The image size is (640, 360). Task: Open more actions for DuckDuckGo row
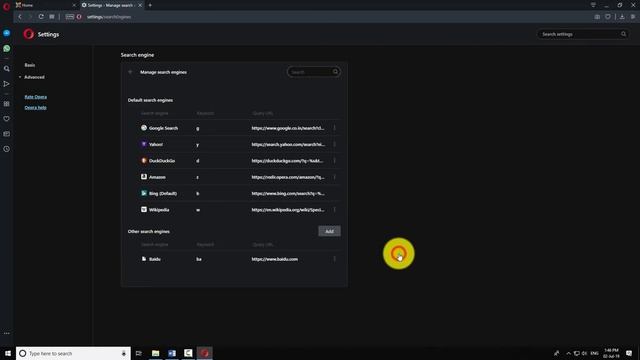[334, 161]
